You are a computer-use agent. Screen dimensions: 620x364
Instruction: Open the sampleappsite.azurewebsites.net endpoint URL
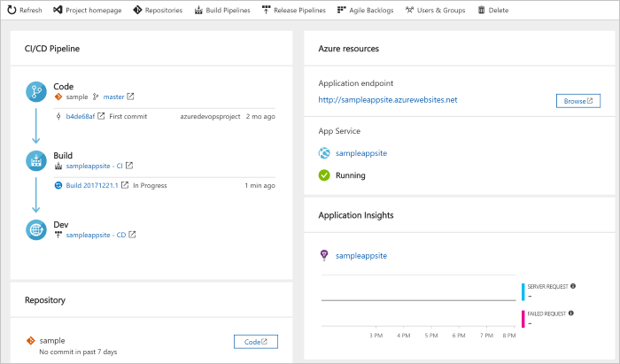[387, 100]
